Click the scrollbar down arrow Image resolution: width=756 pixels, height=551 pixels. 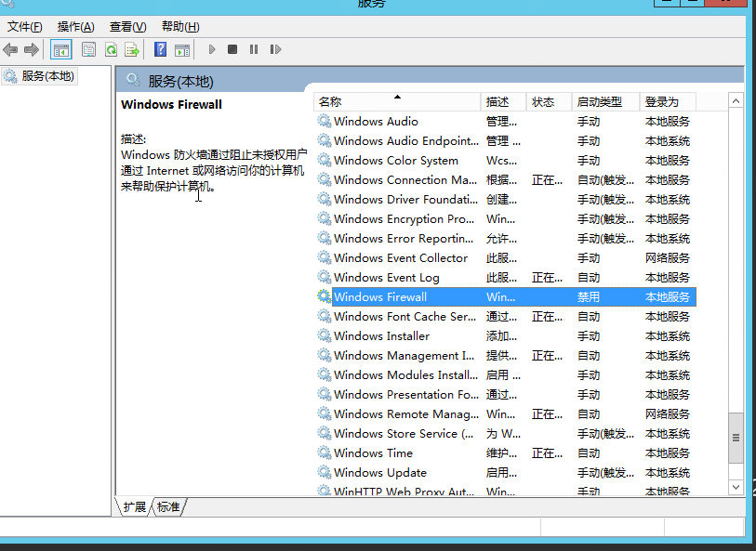(x=736, y=487)
